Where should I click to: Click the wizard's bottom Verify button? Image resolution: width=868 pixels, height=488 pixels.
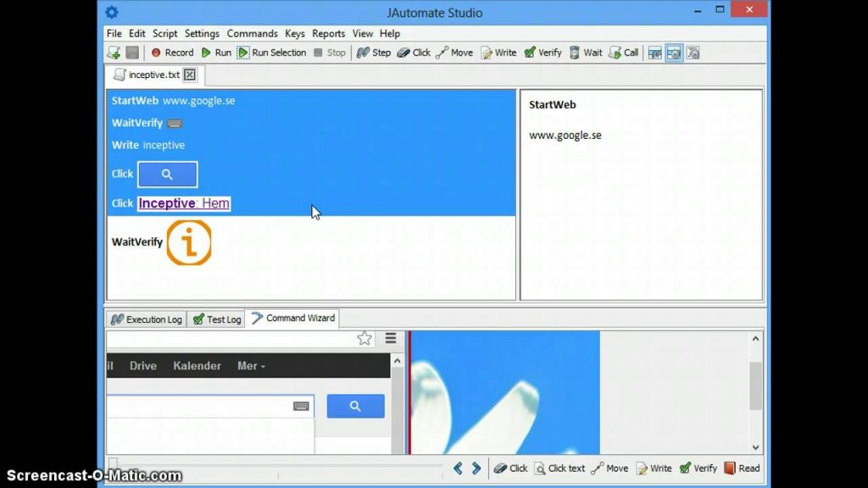coord(698,469)
